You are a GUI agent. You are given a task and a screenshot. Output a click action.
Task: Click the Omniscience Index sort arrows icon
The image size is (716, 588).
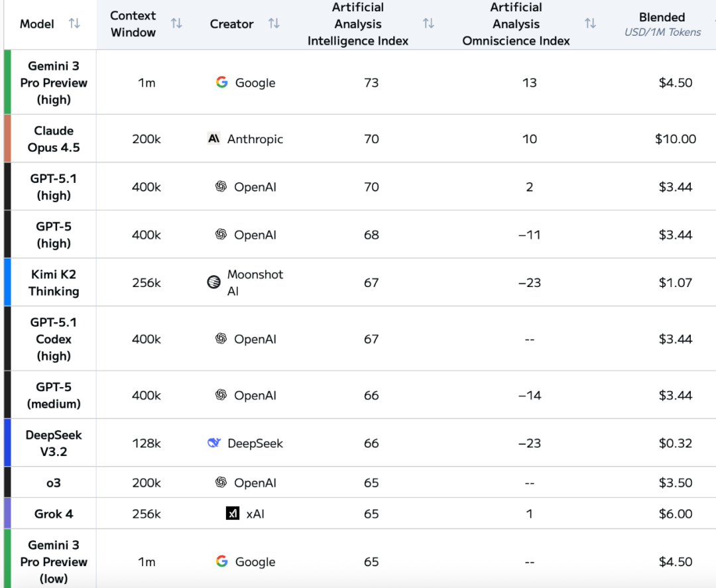tap(590, 24)
